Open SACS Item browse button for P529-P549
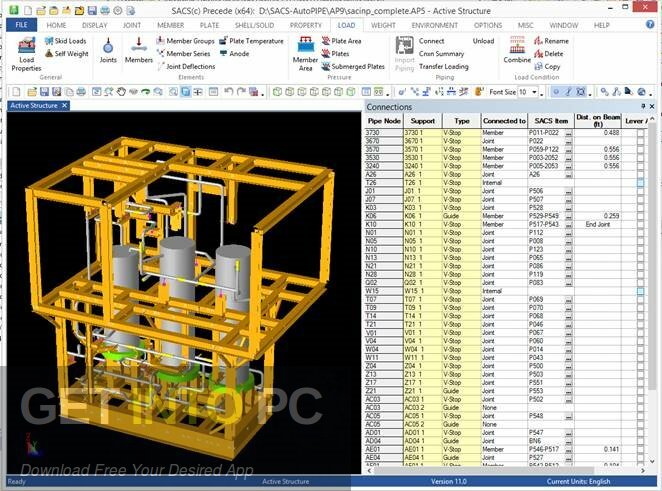662x491 pixels. click(569, 216)
